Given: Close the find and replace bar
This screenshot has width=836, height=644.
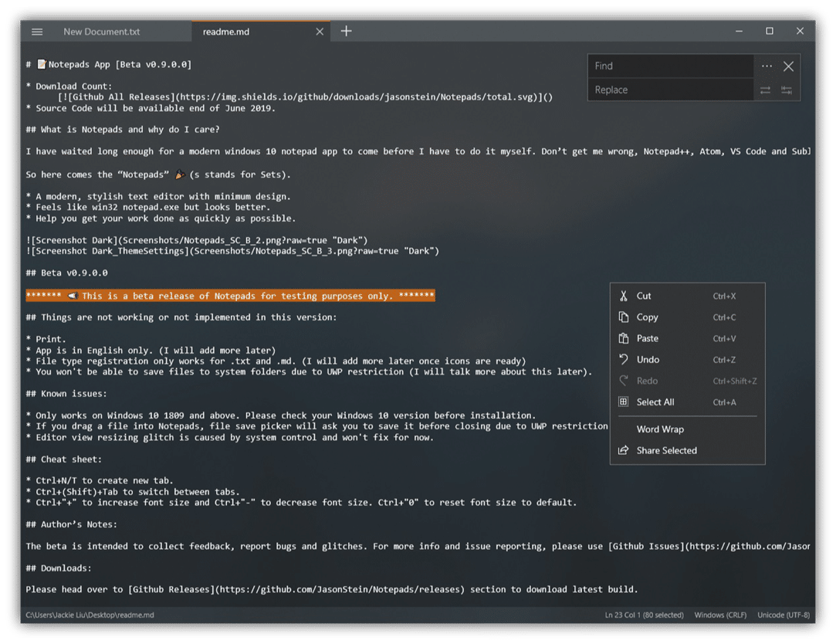Looking at the screenshot, I should click(x=788, y=66).
